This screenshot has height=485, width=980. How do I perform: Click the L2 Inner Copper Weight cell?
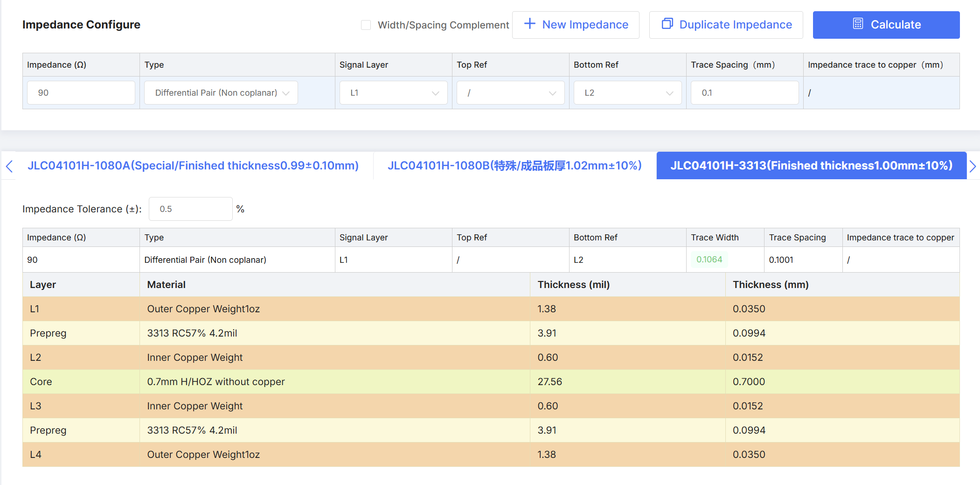pyautogui.click(x=334, y=358)
